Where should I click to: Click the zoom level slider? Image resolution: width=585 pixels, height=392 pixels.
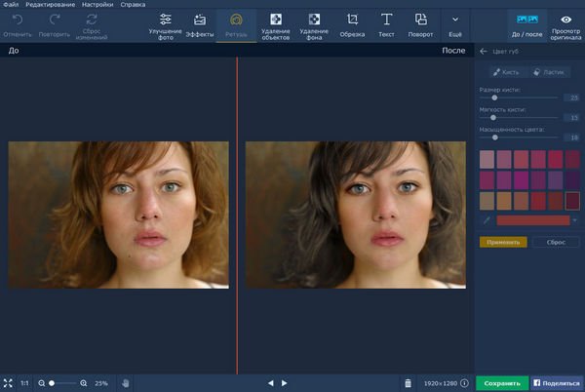(x=62, y=383)
